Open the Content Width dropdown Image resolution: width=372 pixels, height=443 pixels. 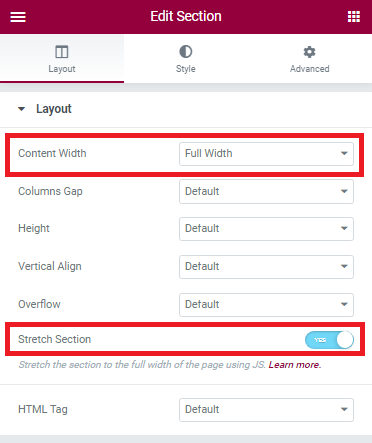tap(266, 154)
